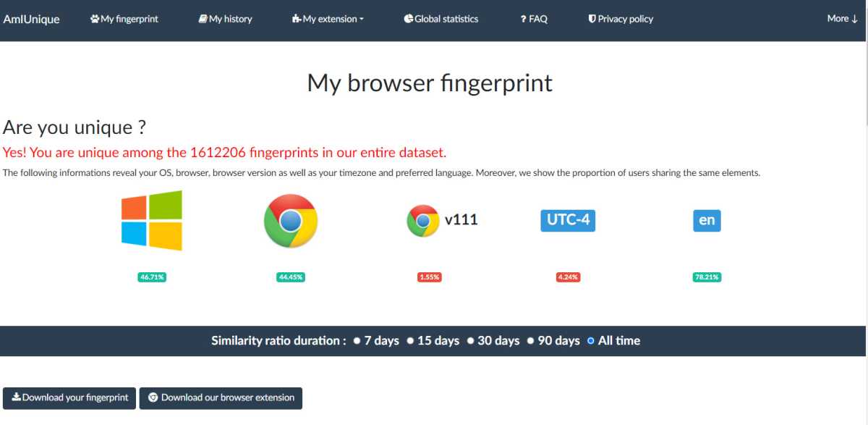
Task: Click the UTC-4 timezone badge
Action: [568, 219]
